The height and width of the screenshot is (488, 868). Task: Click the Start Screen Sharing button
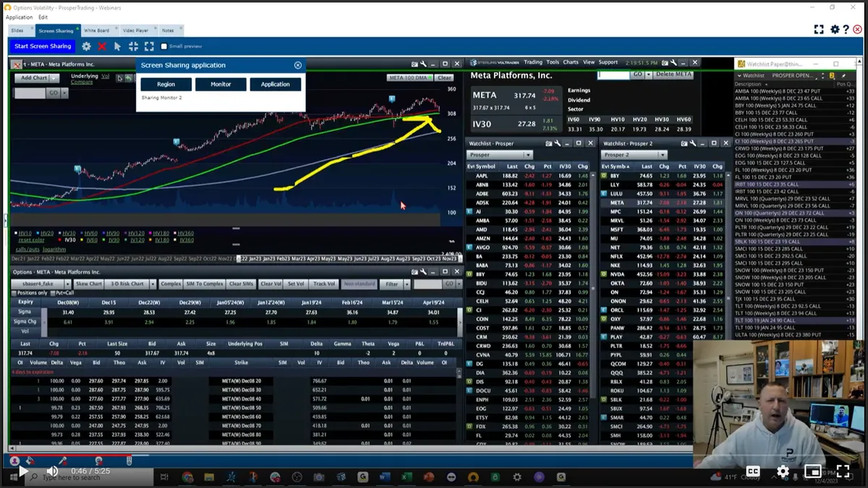click(x=42, y=46)
